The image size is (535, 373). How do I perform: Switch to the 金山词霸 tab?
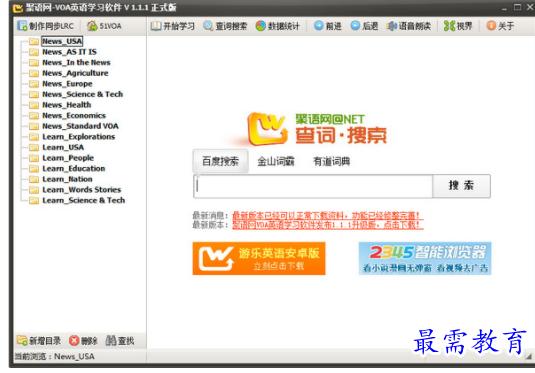tap(276, 161)
